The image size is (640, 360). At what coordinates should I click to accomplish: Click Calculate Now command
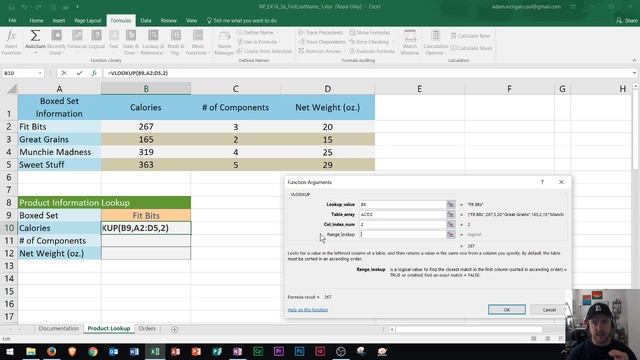pos(470,36)
